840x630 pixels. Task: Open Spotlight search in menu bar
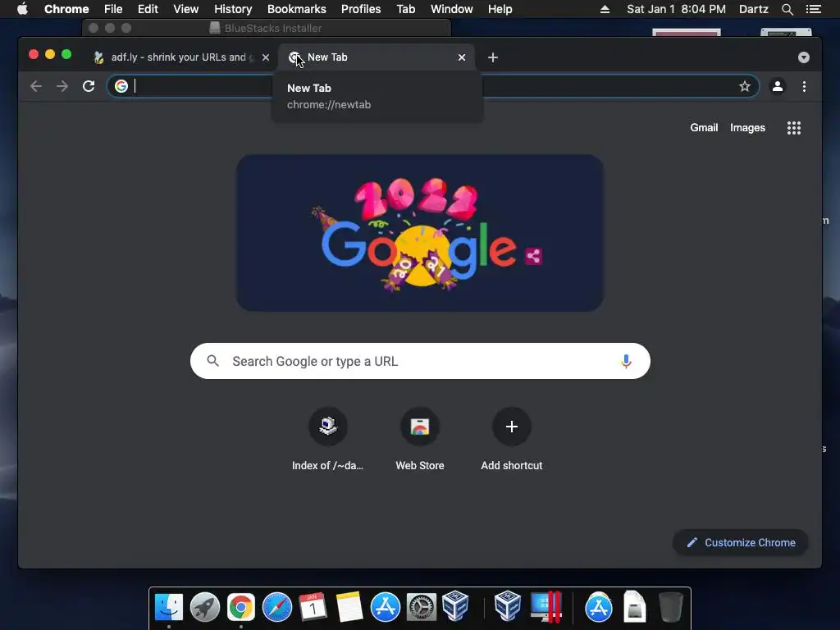tap(787, 9)
